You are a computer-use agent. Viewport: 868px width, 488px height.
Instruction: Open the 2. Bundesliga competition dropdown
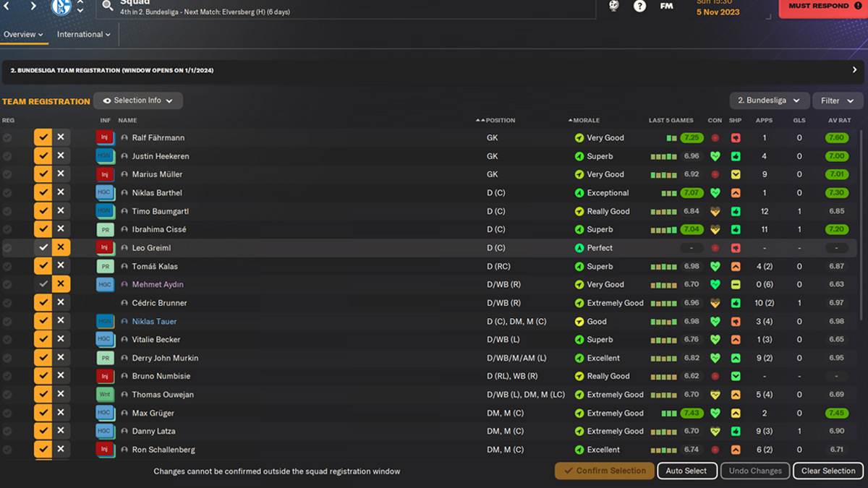pos(769,100)
